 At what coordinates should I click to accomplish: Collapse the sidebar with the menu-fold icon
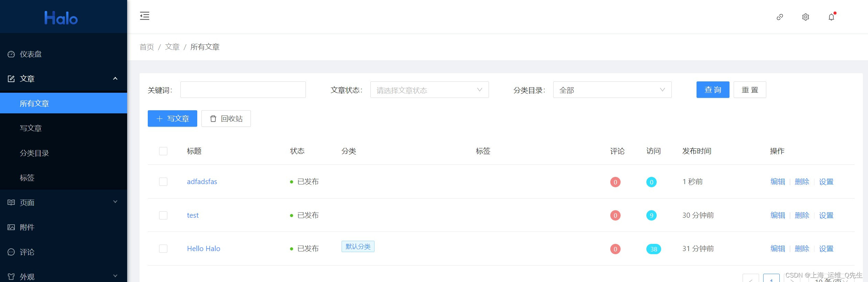[x=145, y=16]
